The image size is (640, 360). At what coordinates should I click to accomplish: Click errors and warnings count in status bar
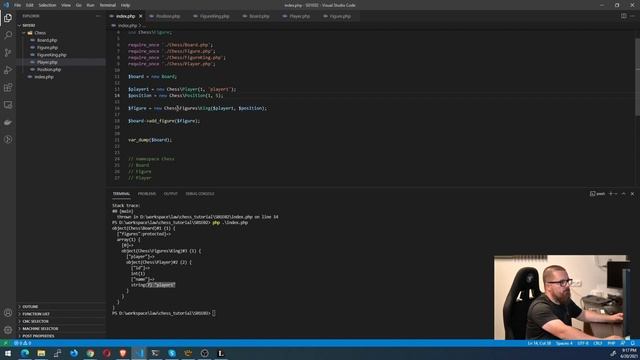(22, 343)
